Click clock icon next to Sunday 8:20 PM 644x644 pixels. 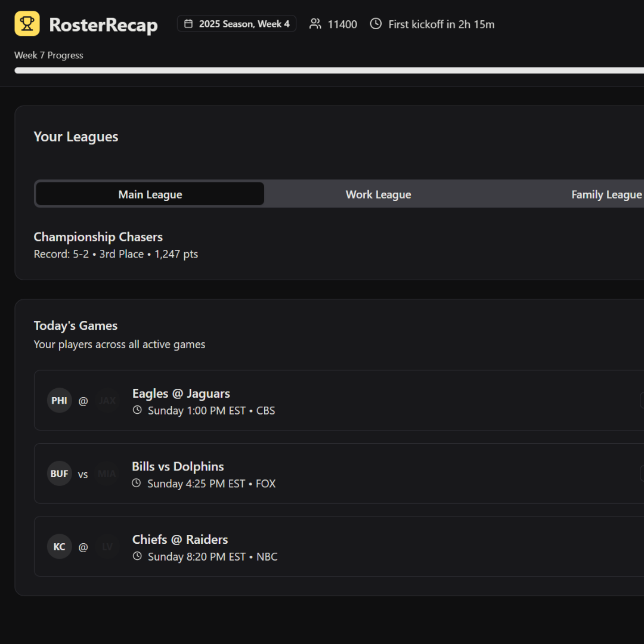137,556
